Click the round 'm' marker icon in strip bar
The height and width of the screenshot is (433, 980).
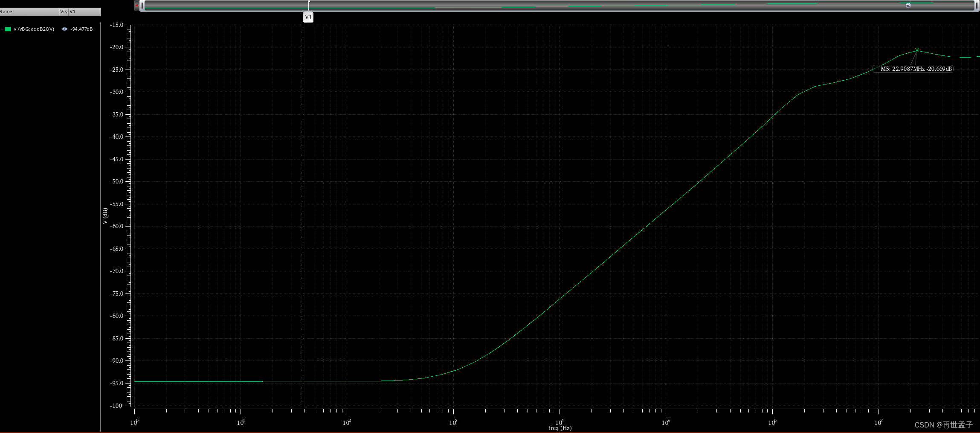click(908, 6)
